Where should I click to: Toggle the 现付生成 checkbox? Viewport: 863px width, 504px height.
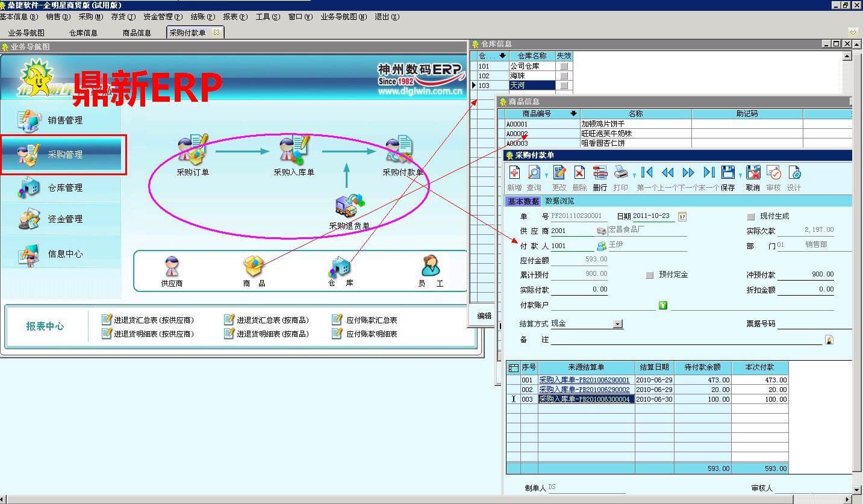tap(750, 216)
